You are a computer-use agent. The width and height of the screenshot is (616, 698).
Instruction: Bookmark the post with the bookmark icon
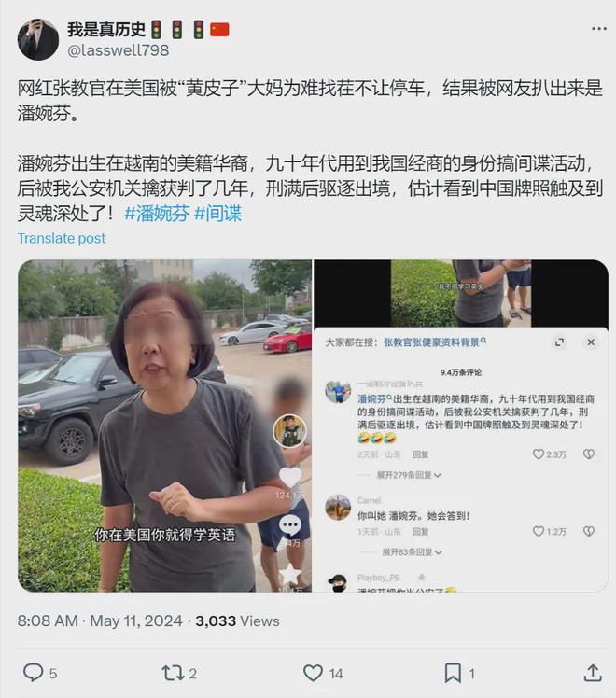click(453, 673)
